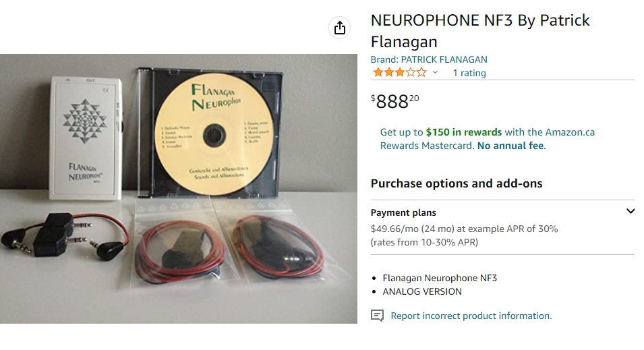
Task: Click the Payment plans heading
Action: (x=403, y=213)
